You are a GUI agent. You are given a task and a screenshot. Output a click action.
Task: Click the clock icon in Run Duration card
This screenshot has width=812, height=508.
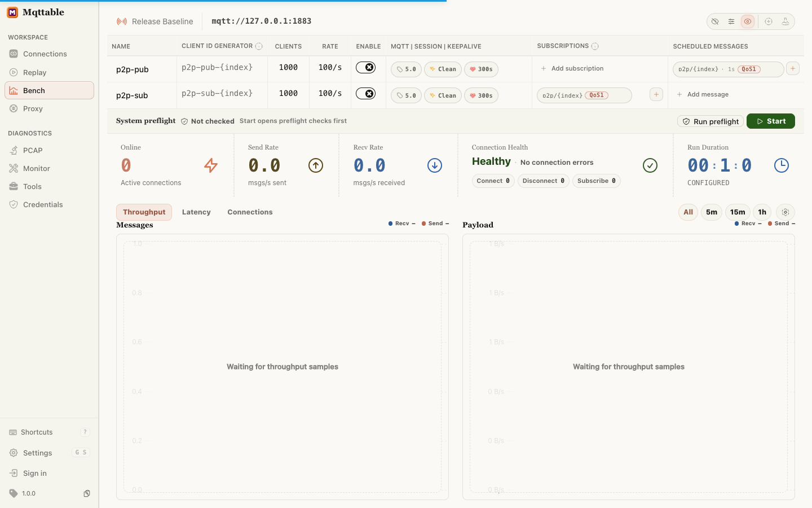click(x=782, y=165)
